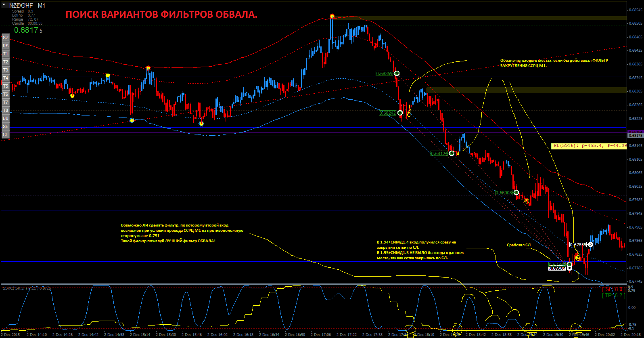This screenshot has width=644, height=338.
Task: Click the T4 button
Action: coord(6,78)
